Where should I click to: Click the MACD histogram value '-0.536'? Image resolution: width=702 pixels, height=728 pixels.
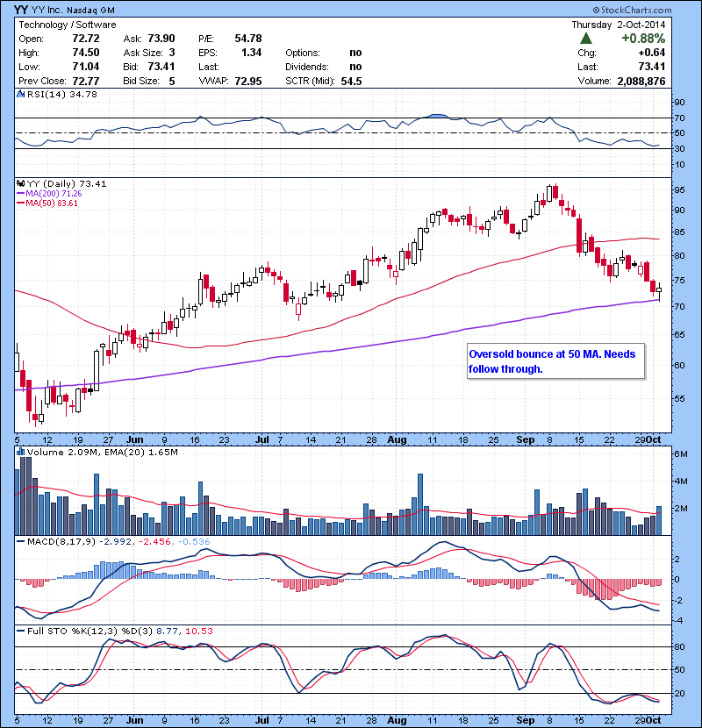click(x=194, y=541)
